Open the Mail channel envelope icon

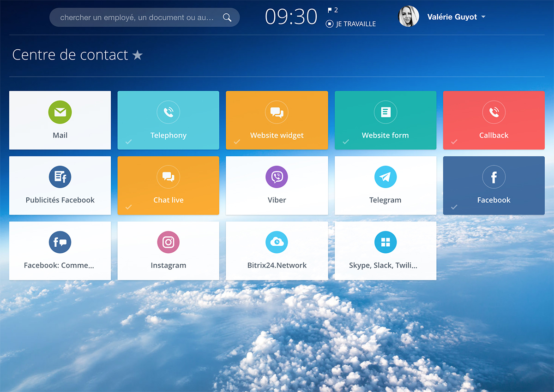60,112
